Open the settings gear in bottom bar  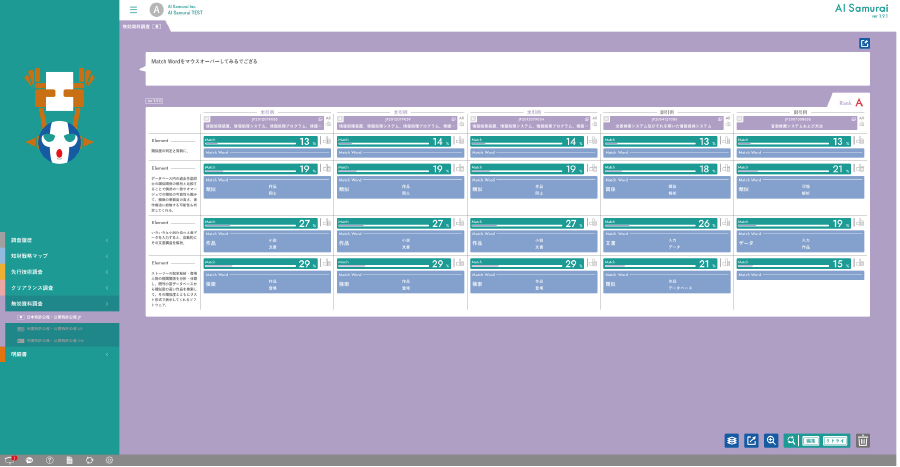click(109, 460)
